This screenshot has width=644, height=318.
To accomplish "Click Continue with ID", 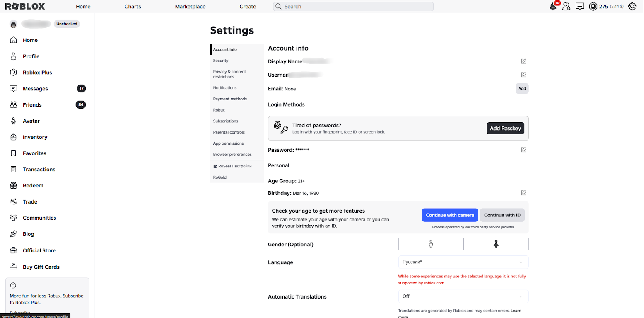I will [x=502, y=215].
